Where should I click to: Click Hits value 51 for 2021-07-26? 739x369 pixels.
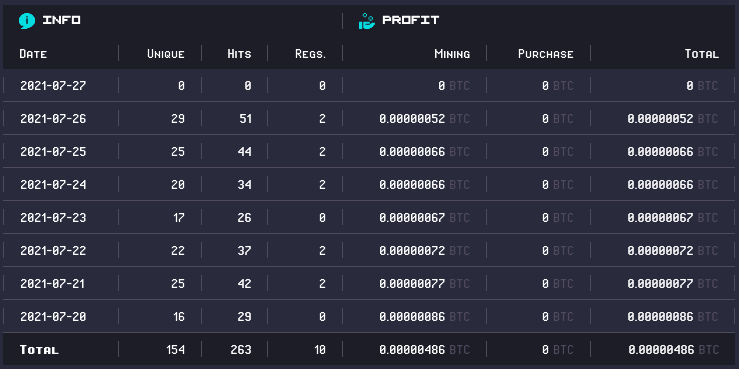[245, 119]
